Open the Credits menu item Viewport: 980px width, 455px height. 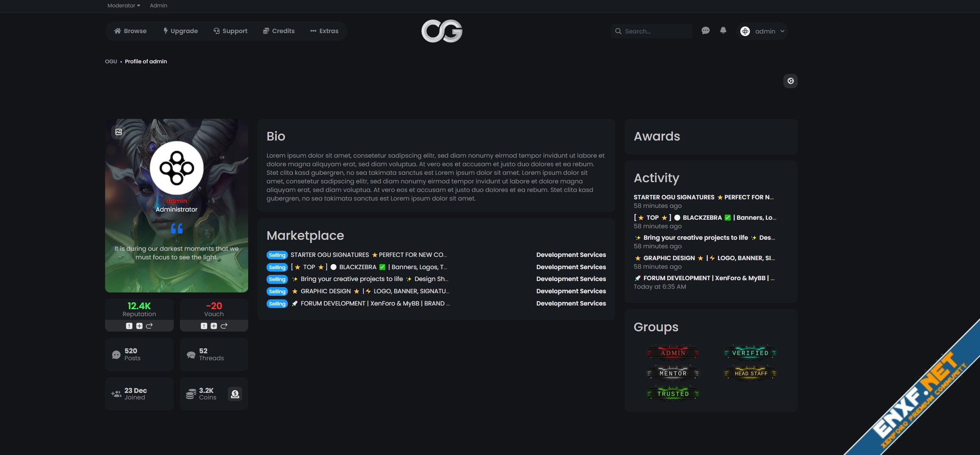(278, 31)
